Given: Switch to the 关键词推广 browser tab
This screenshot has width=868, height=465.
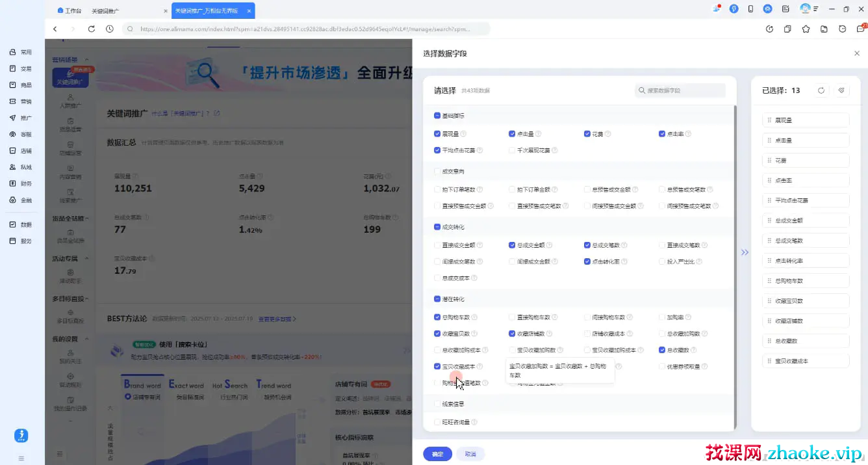Looking at the screenshot, I should [106, 11].
